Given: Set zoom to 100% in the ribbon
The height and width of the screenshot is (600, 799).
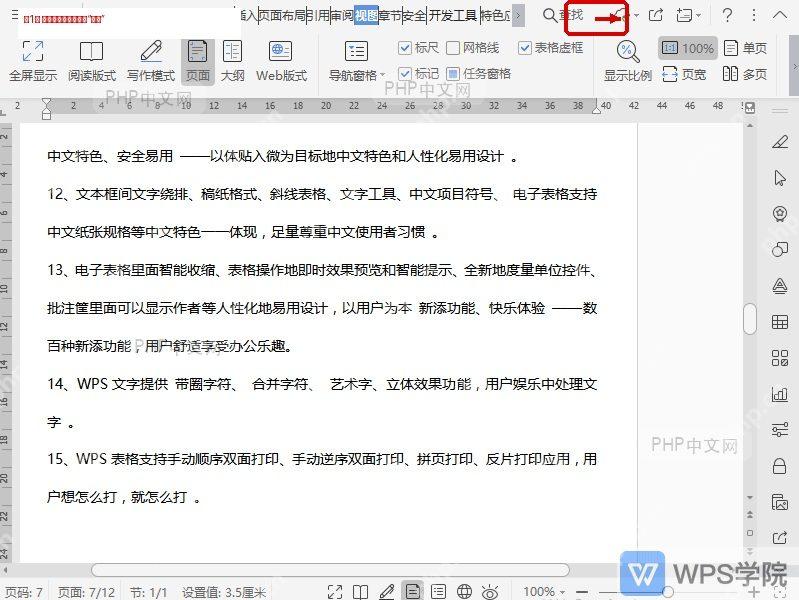Looking at the screenshot, I should pos(687,48).
